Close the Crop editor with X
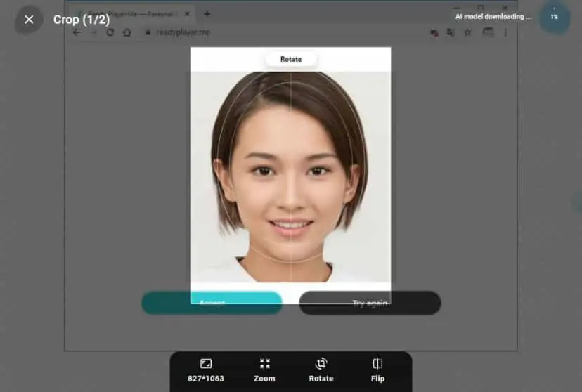This screenshot has width=582, height=392. click(x=29, y=20)
